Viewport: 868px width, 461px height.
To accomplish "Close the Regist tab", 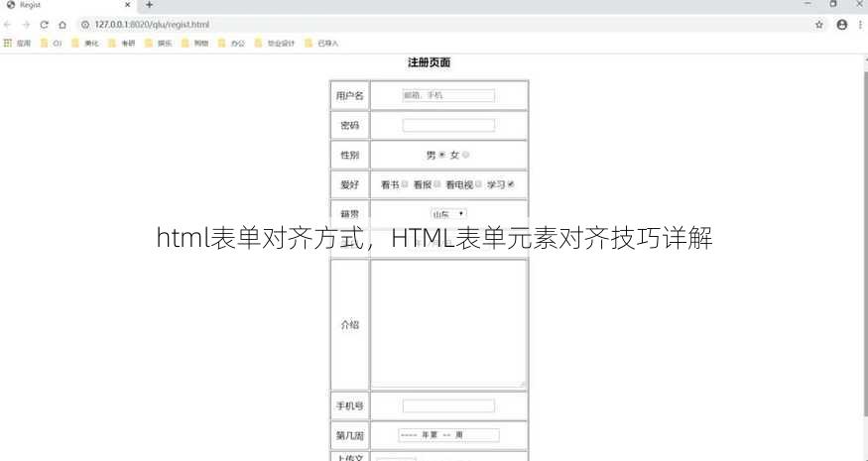I will click(127, 5).
